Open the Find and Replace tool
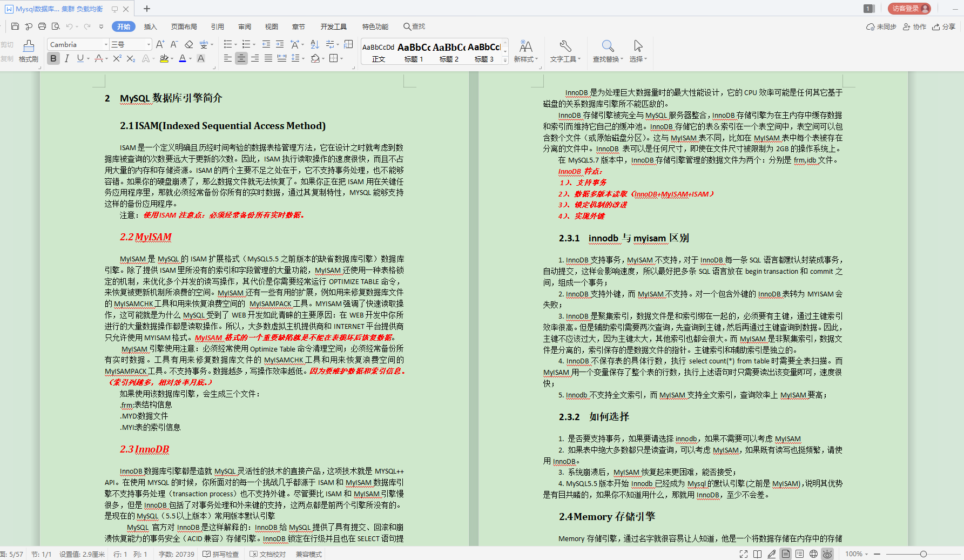 tap(608, 52)
